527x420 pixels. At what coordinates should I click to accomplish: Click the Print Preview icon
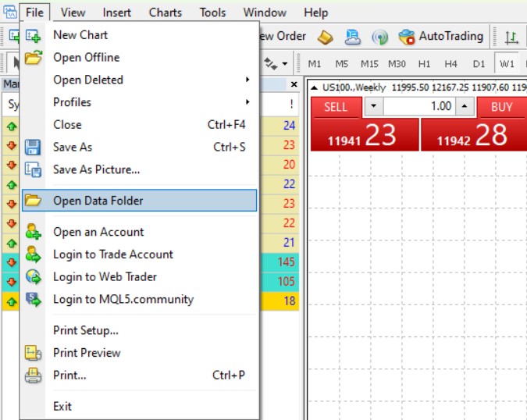(x=33, y=353)
